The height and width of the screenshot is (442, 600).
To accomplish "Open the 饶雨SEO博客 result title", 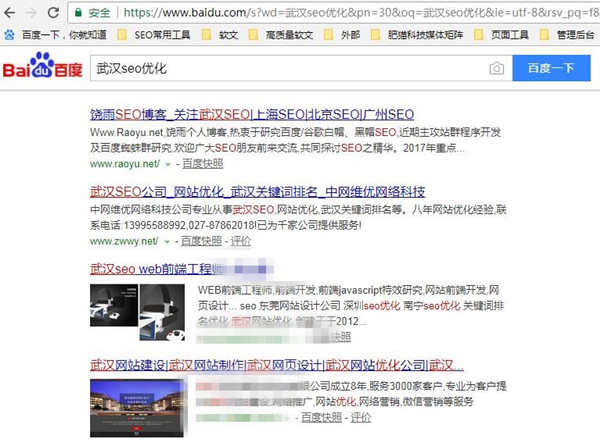I will tap(252, 114).
